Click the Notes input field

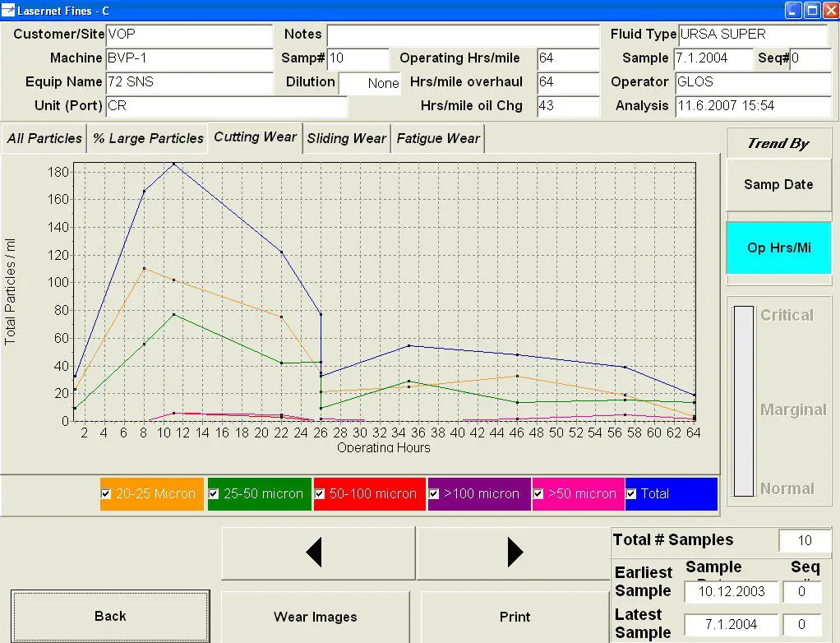(x=463, y=35)
